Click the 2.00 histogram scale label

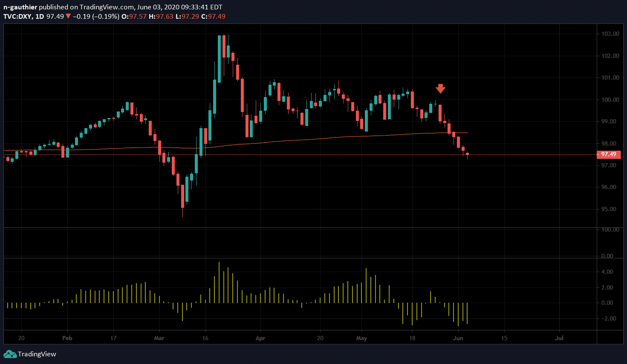[607, 288]
